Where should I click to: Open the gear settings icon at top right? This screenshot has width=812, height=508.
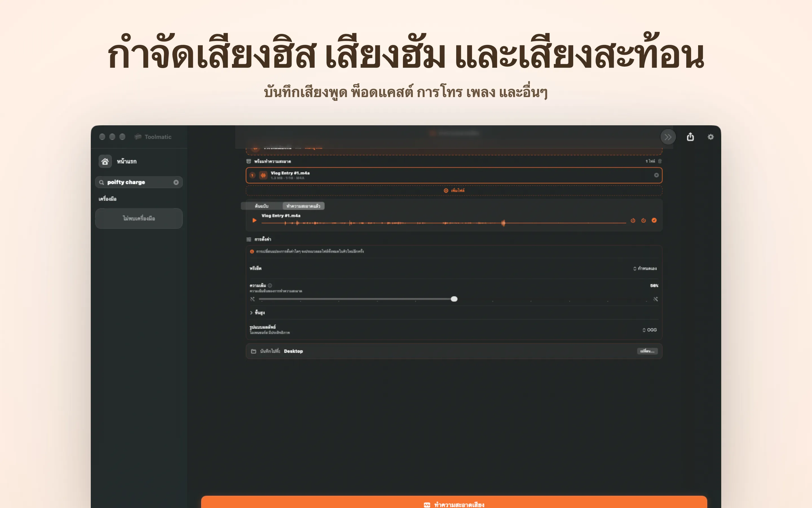click(x=710, y=137)
